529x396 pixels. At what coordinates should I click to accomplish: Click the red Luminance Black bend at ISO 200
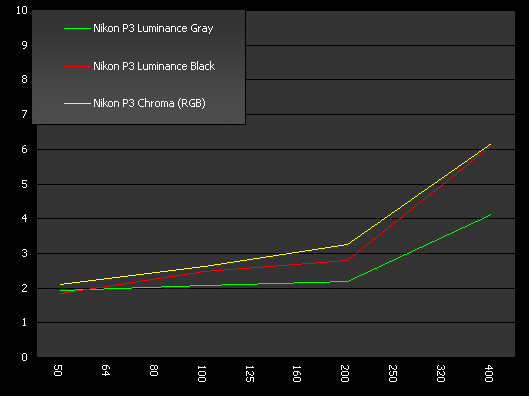tap(348, 260)
